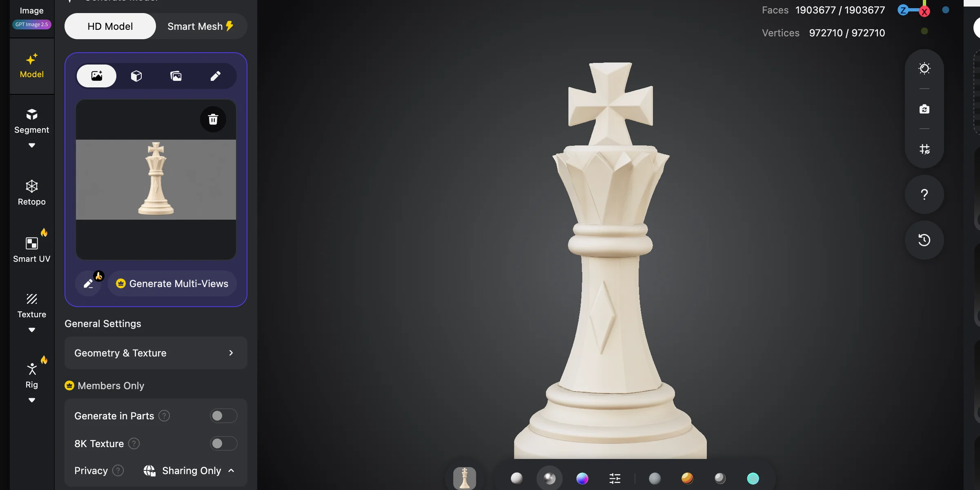Switch to Smart Mesh mode
980x490 pixels.
pos(200,26)
